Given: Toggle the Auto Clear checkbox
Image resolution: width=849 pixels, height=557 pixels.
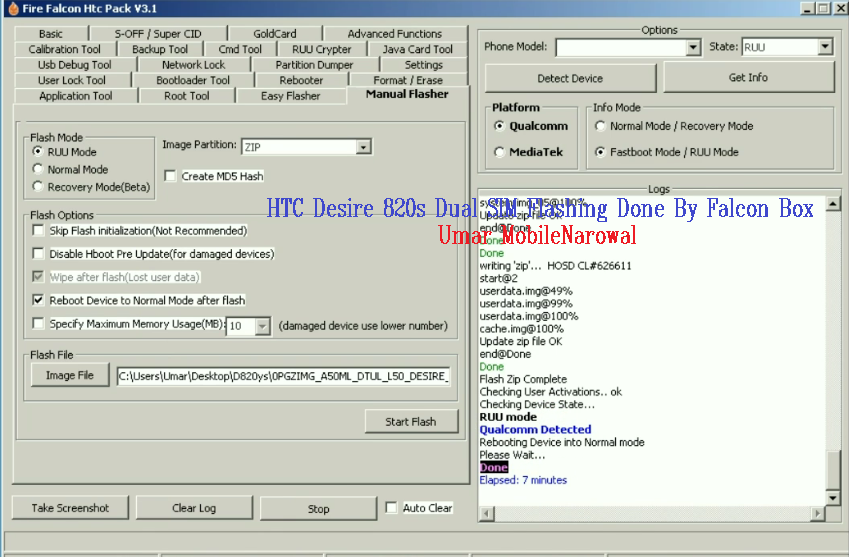Looking at the screenshot, I should [x=391, y=508].
